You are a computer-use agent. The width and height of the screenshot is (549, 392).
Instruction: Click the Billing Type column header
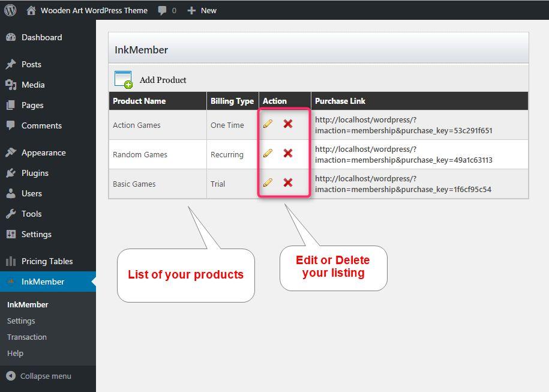coord(232,101)
